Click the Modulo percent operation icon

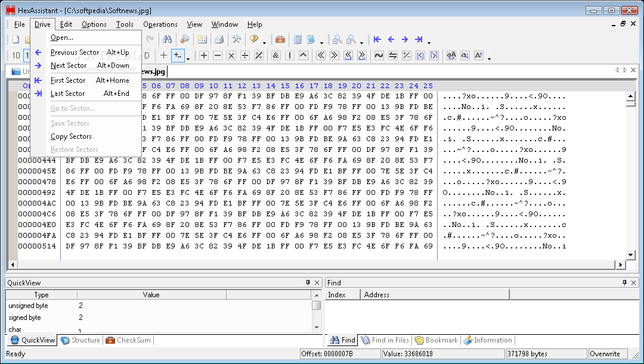click(259, 55)
